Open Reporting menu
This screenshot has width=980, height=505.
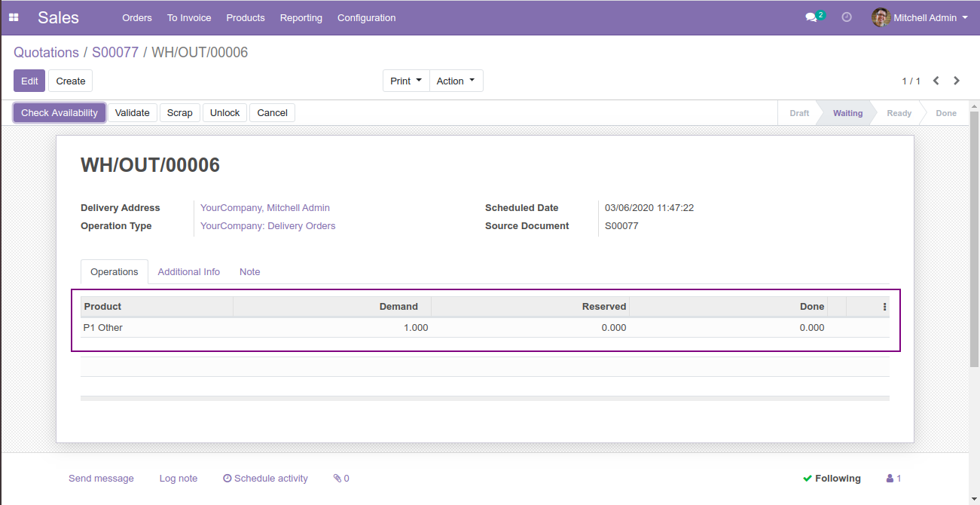pyautogui.click(x=301, y=17)
